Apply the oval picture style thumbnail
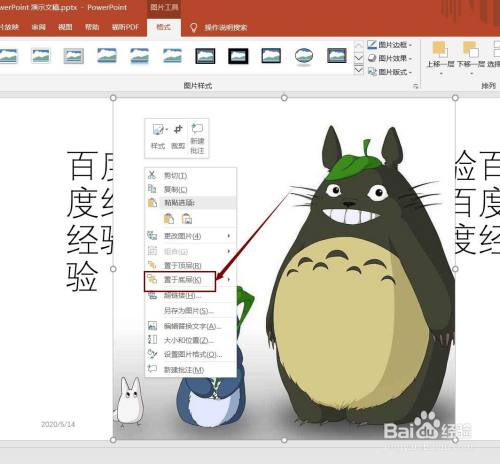 [304, 56]
